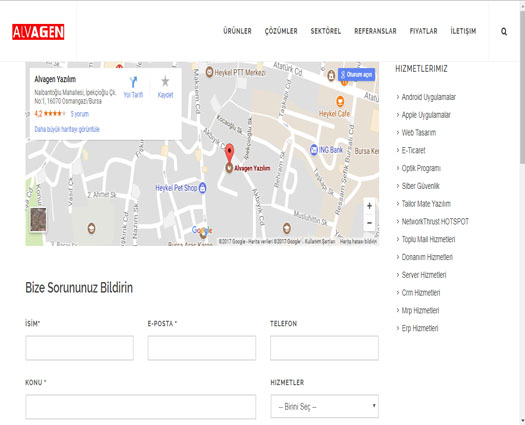Open the REFERANSLAR menu
Viewport: 525px width, 425px height.
coord(375,31)
